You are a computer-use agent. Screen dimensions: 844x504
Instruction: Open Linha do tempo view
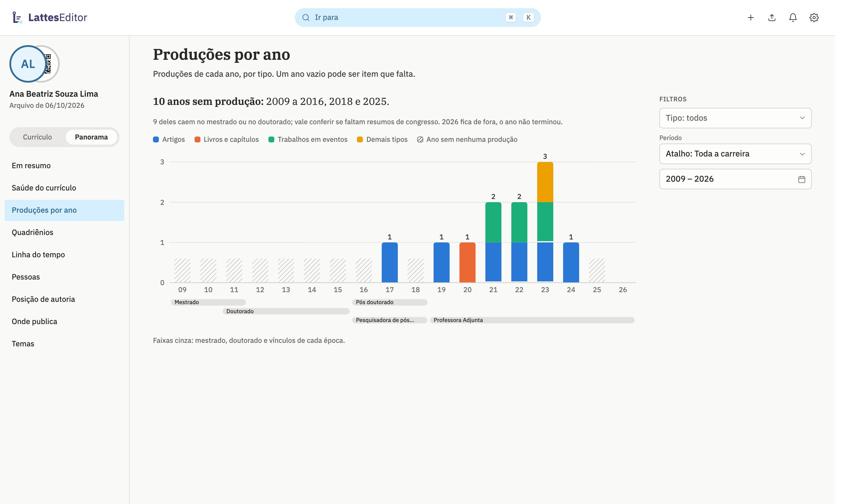pos(64,255)
